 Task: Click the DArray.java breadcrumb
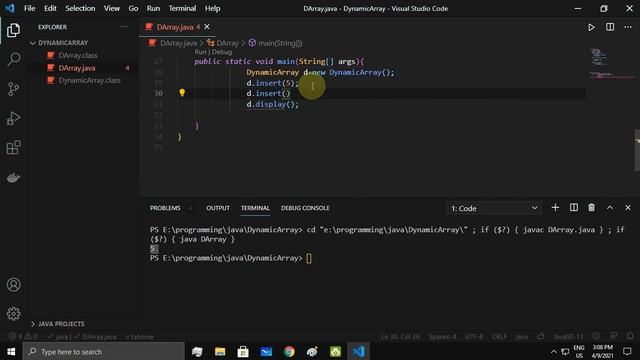[x=178, y=43]
